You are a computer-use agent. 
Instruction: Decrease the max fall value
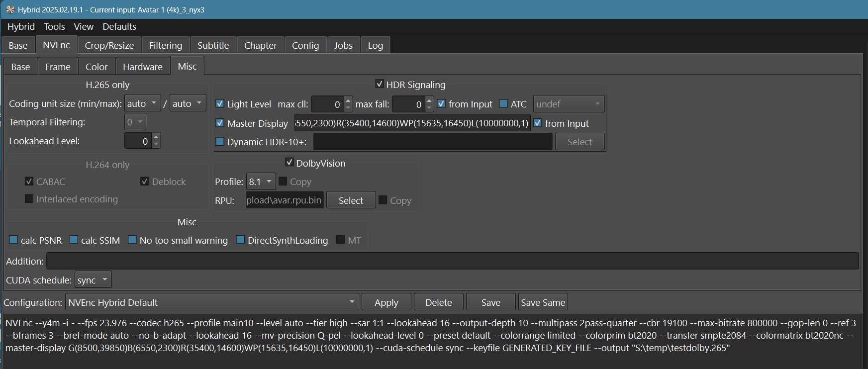[x=430, y=108]
